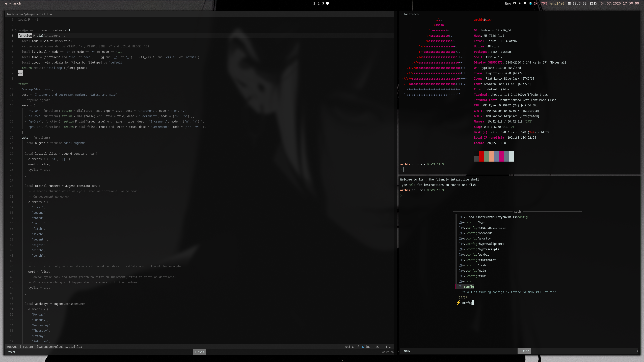Click the NORMAL mode indicator in nvim
This screenshot has height=362, width=644.
pos(12,347)
